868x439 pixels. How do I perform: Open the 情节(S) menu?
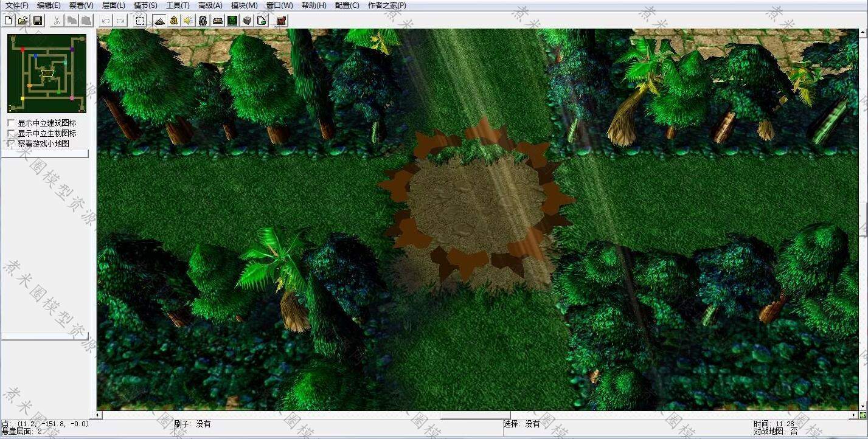145,5
